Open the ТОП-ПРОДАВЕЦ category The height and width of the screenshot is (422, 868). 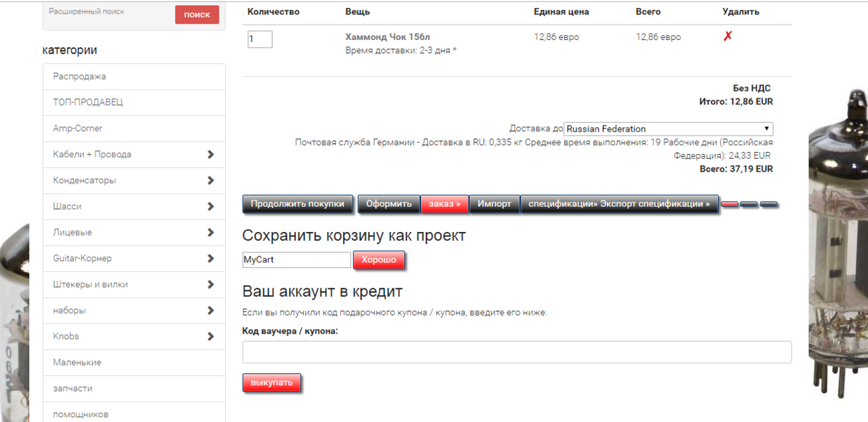click(134, 102)
